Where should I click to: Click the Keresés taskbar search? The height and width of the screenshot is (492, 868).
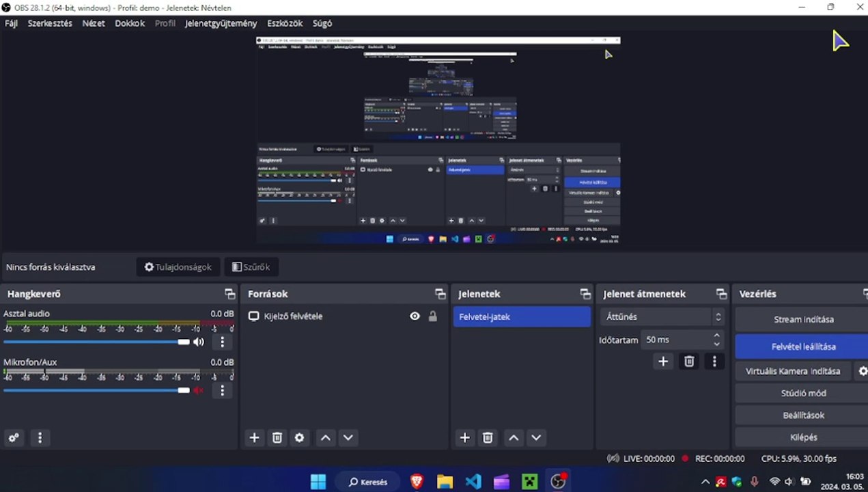[369, 482]
